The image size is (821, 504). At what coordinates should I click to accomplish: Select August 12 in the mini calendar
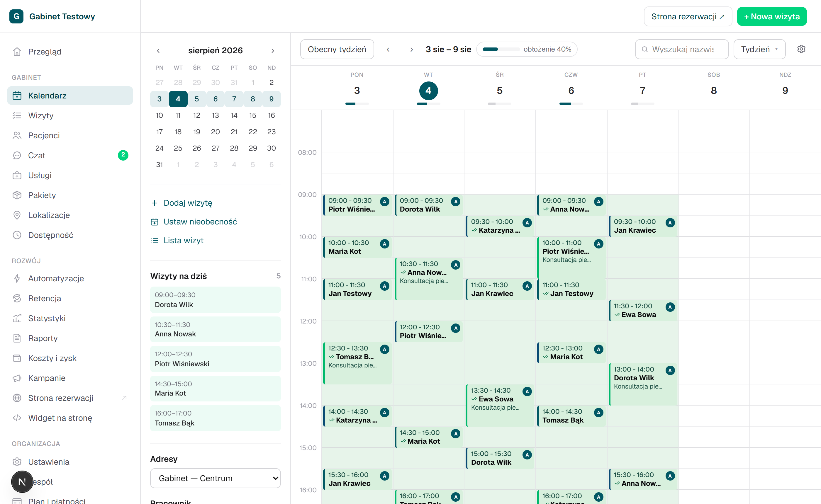pos(197,115)
